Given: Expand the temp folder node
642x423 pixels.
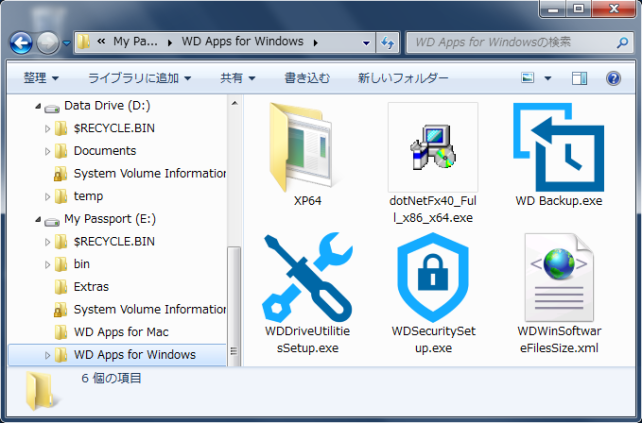Looking at the screenshot, I should click(47, 197).
